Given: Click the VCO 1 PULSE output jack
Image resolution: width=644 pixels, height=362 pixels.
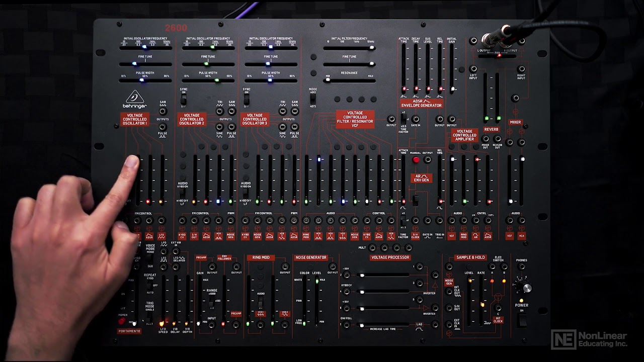Looking at the screenshot, I should point(163,127).
